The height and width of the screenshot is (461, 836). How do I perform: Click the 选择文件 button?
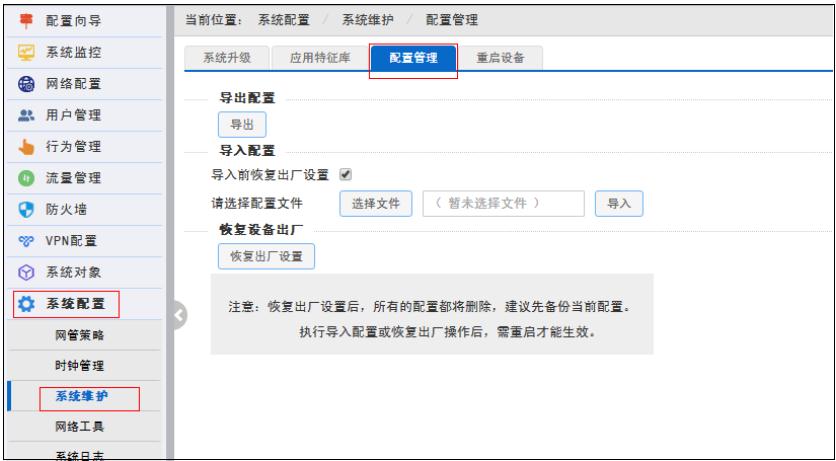tap(376, 204)
